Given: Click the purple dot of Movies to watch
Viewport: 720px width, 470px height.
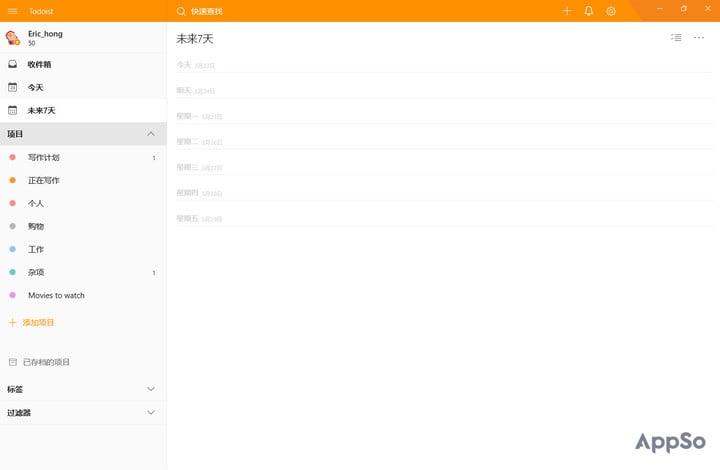Looking at the screenshot, I should coord(12,295).
